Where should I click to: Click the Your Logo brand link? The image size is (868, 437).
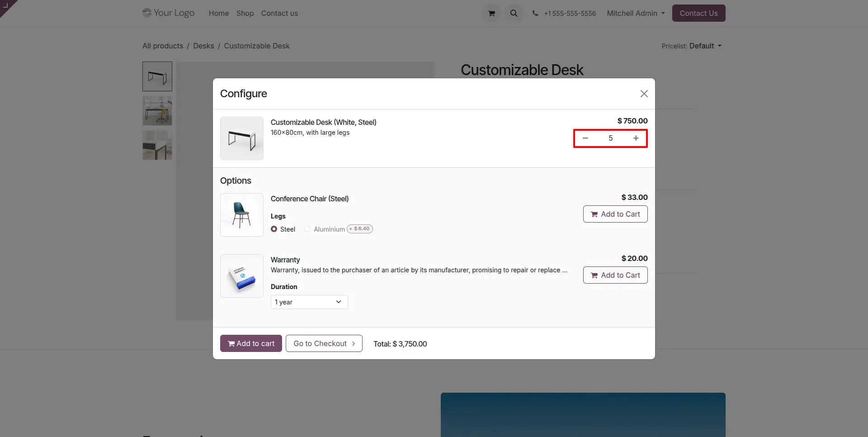pyautogui.click(x=168, y=13)
